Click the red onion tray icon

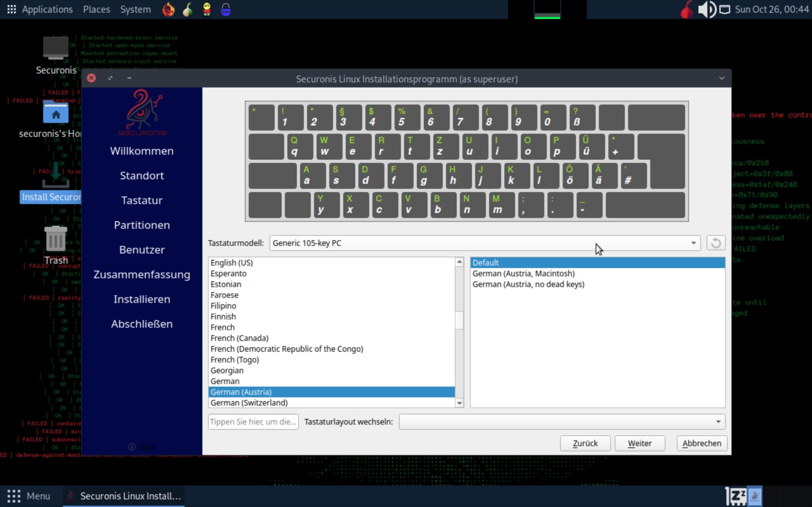click(686, 10)
